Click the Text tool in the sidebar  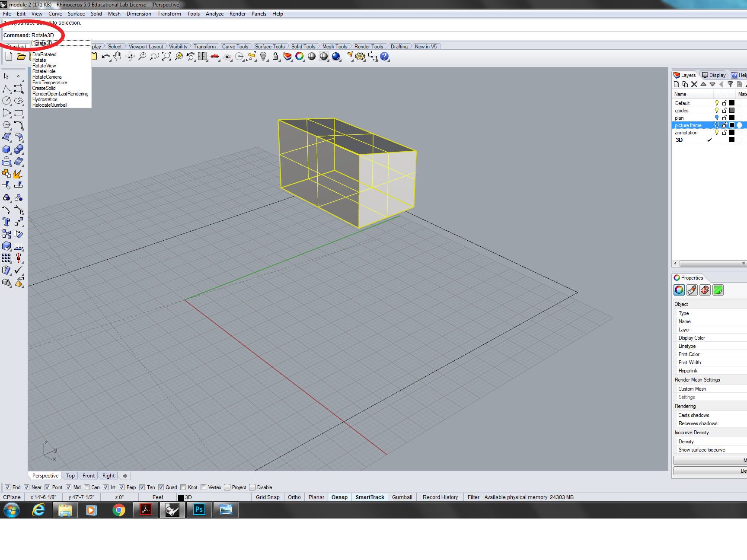[x=7, y=222]
